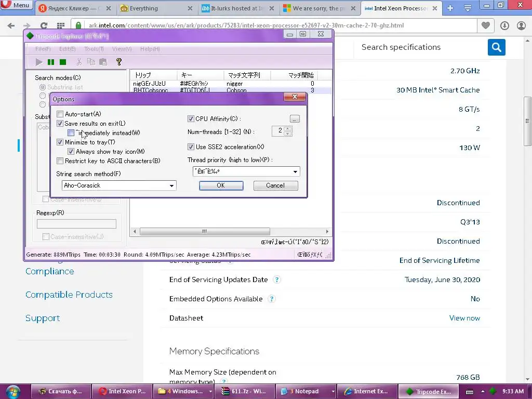Start search with the green play icon

[39, 62]
